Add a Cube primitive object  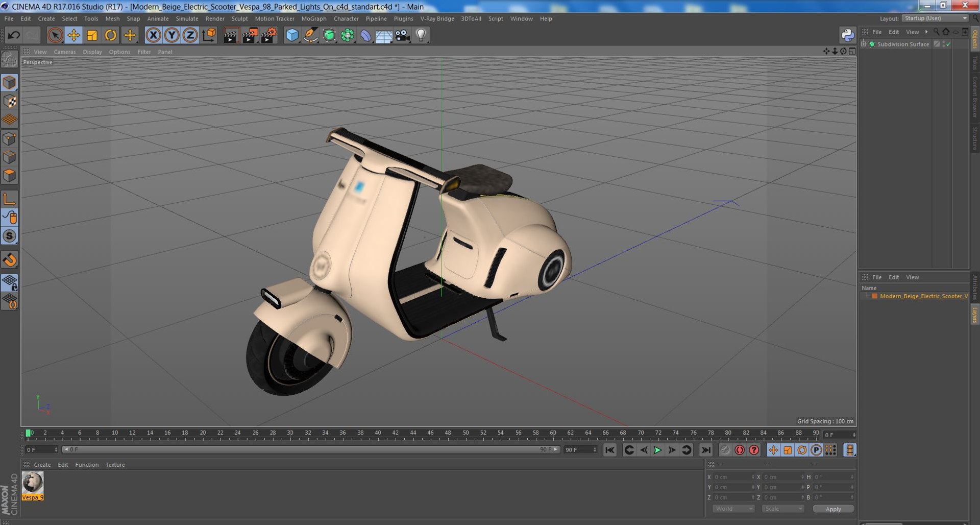(x=292, y=35)
